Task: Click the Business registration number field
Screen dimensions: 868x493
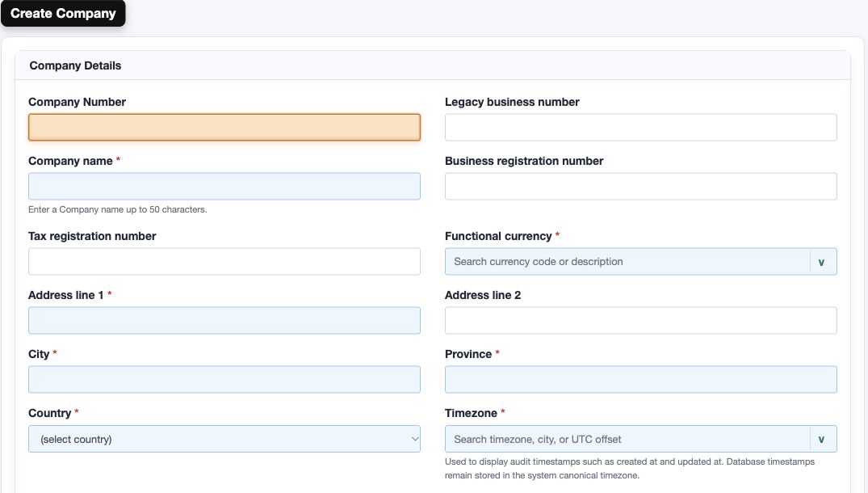Action: click(x=641, y=186)
